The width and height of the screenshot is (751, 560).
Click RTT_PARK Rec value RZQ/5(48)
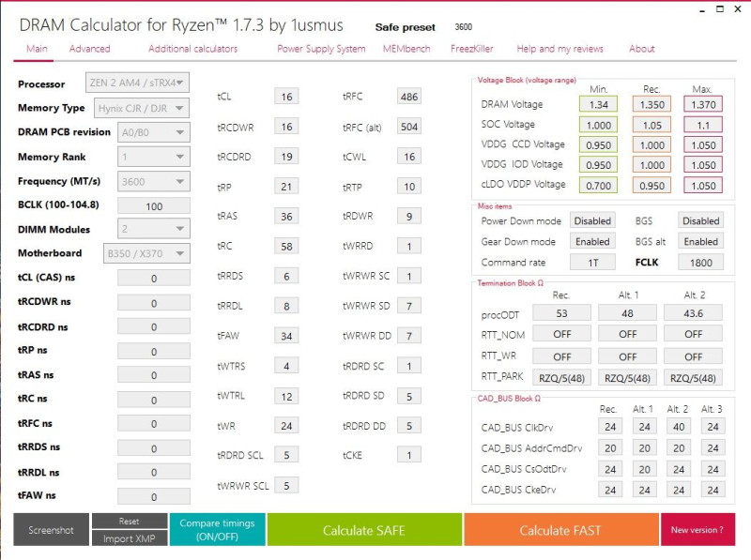[x=561, y=378]
